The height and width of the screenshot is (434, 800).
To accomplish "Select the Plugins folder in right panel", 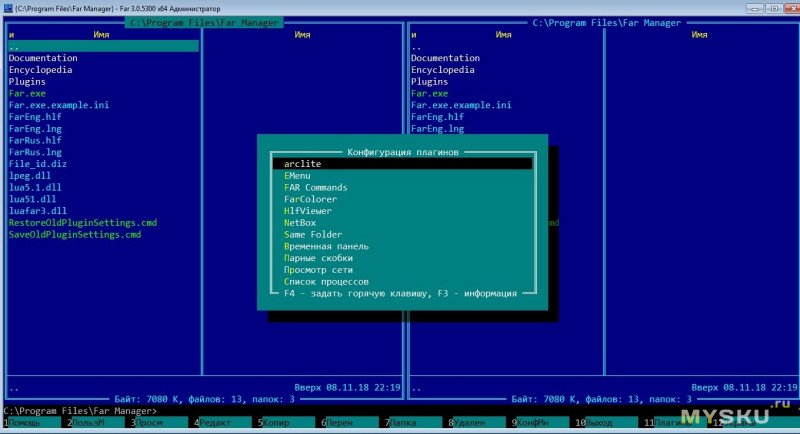I will coord(430,82).
